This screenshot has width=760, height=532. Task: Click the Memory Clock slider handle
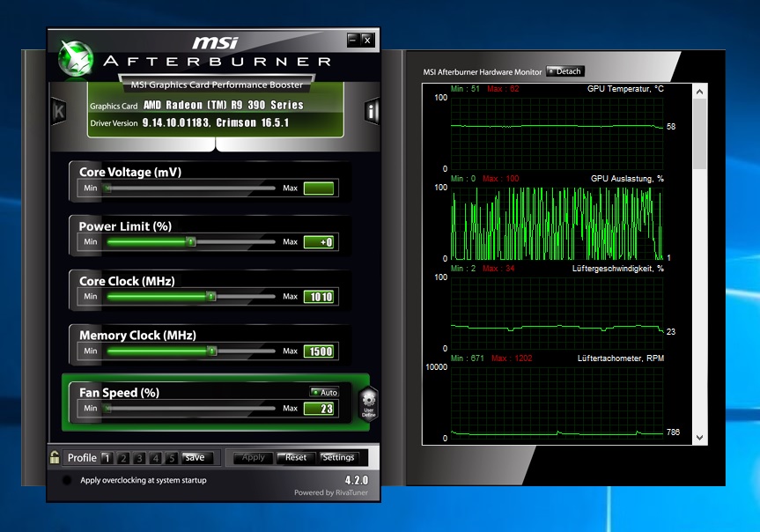click(212, 351)
